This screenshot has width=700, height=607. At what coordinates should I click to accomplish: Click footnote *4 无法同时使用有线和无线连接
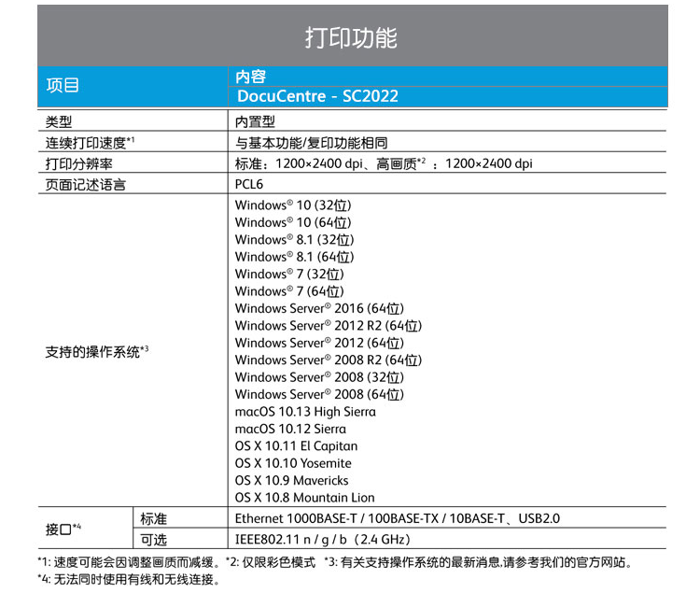pos(129,580)
